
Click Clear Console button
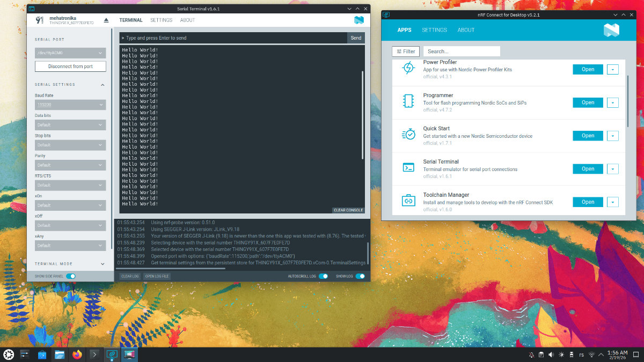tap(348, 210)
